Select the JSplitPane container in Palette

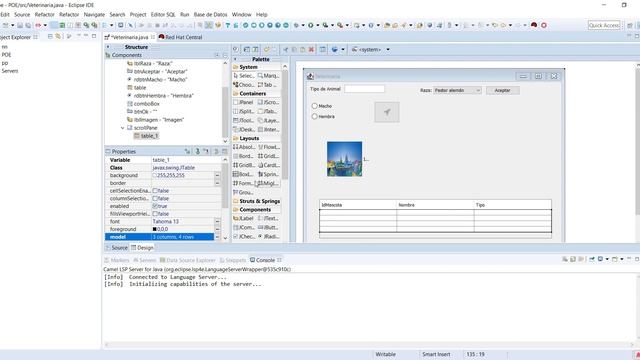[244, 111]
